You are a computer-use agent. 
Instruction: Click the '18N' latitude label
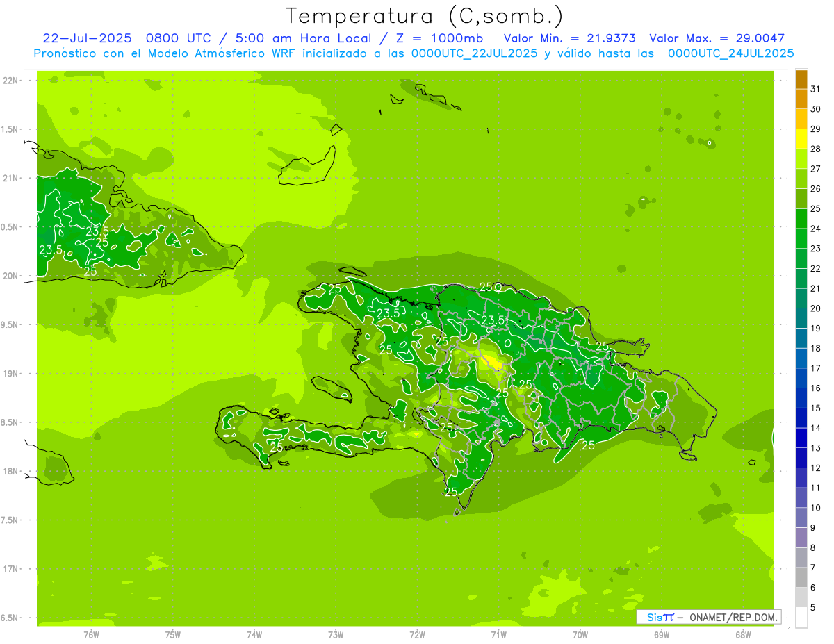(10, 471)
